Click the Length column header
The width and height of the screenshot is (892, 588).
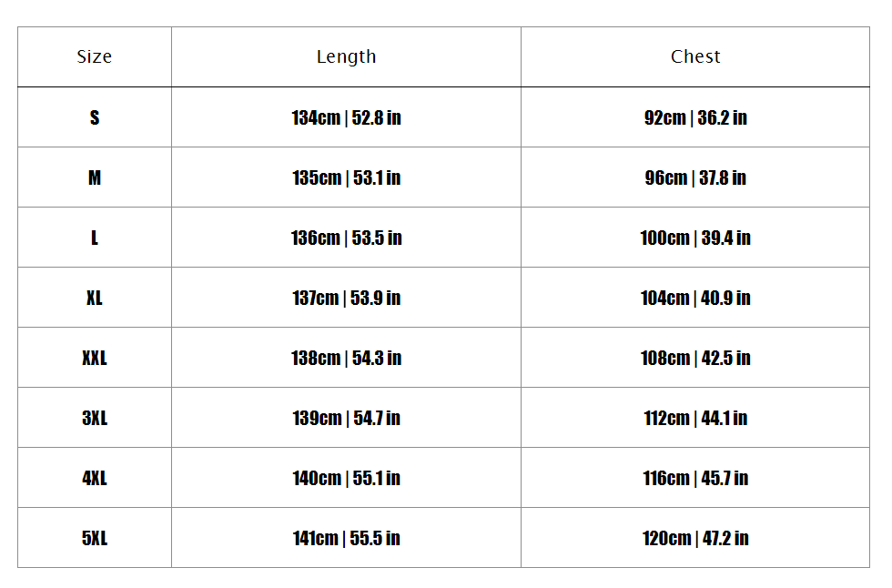point(346,56)
